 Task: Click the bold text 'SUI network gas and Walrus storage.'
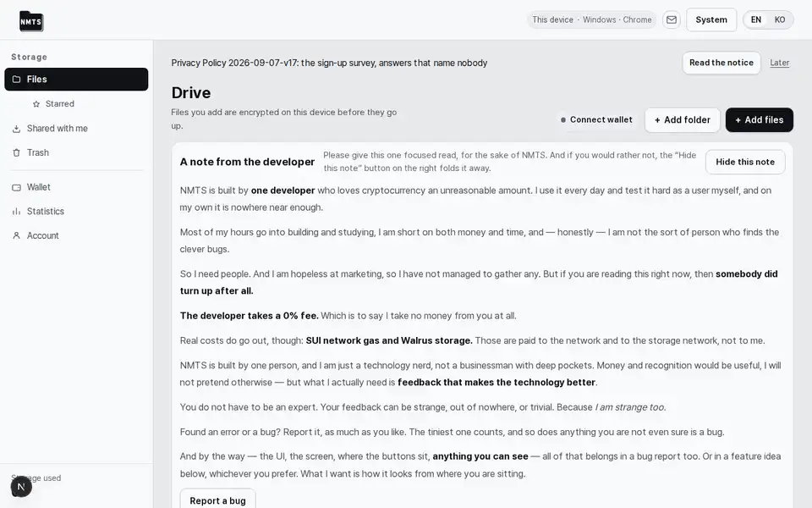pyautogui.click(x=389, y=340)
